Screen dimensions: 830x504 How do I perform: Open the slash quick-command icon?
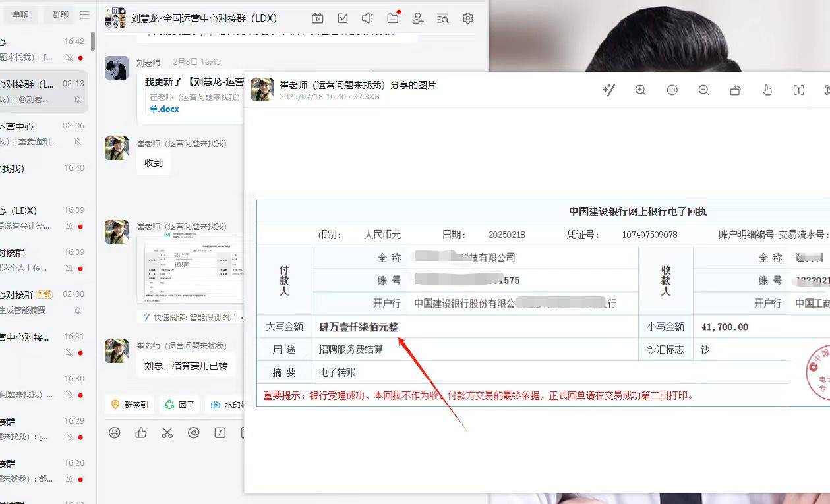click(220, 433)
